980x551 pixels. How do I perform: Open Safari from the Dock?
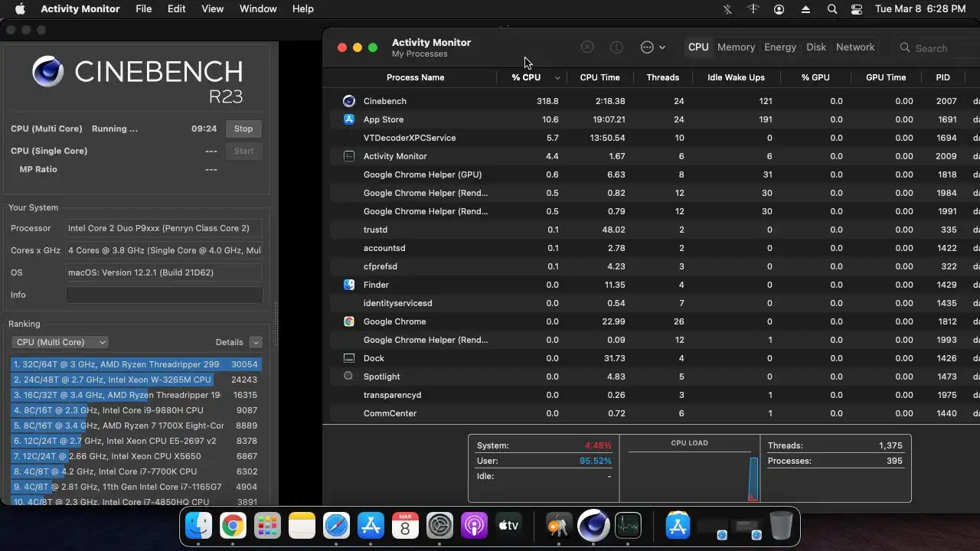click(x=336, y=526)
